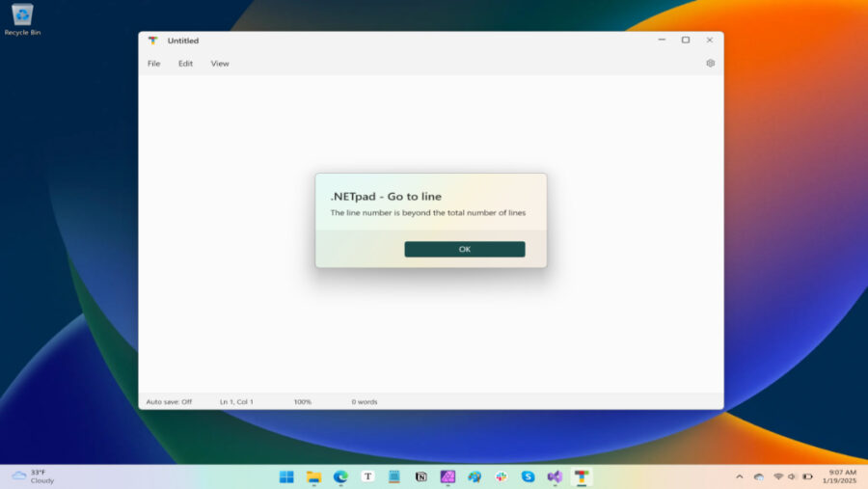Click the 100% zoom status entry
The width and height of the screenshot is (868, 489).
302,402
